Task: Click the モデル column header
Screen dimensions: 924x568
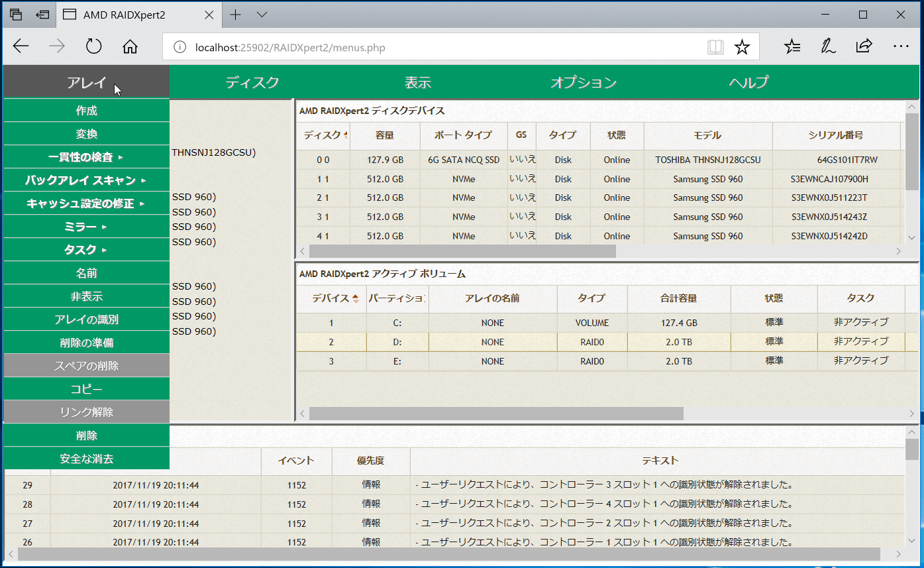Action: (x=708, y=135)
